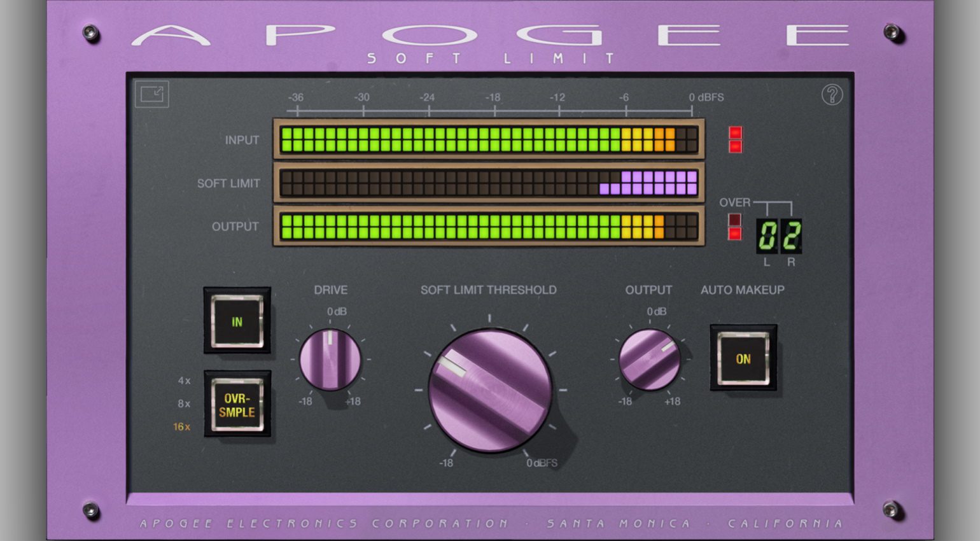Click the OUTPUT level meter
980x541 pixels.
point(487,226)
